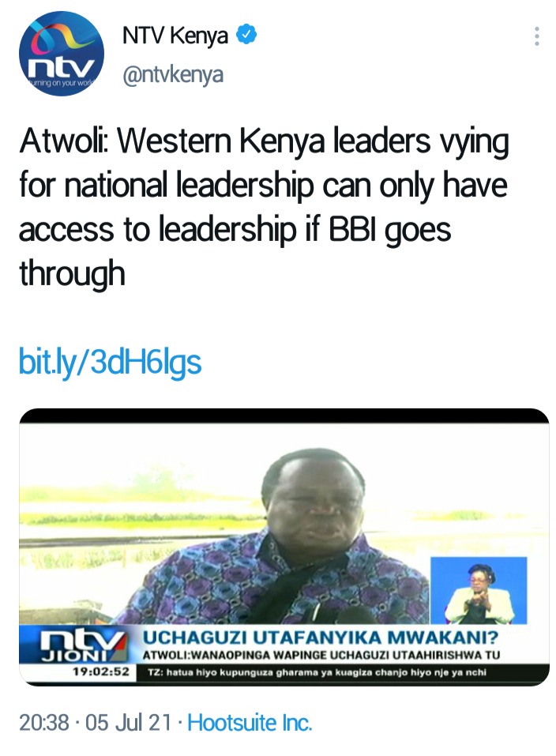Open the NTV Kenya display name
The width and height of the screenshot is (556, 756).
[x=175, y=36]
